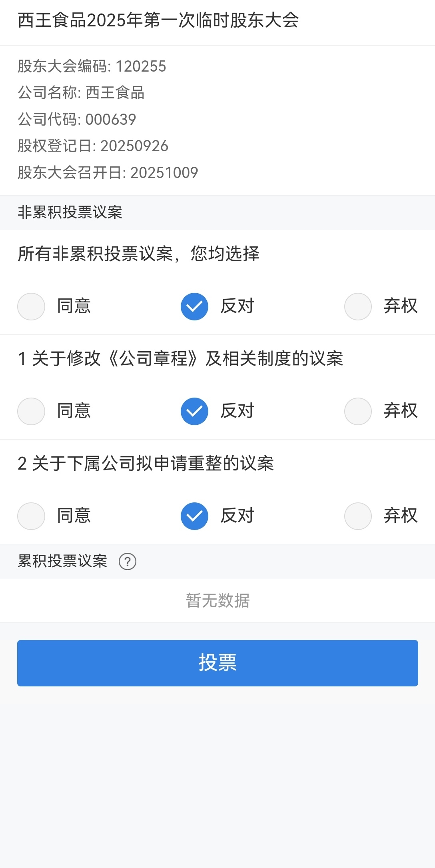435x868 pixels.
Task: Choose 弃权 for proposal 2 申请重整
Action: [358, 516]
